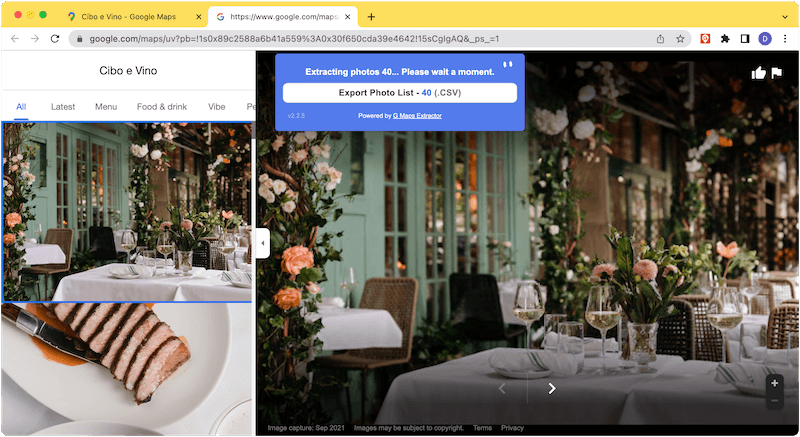
Task: Switch to the Vibe tab
Action: pos(216,107)
